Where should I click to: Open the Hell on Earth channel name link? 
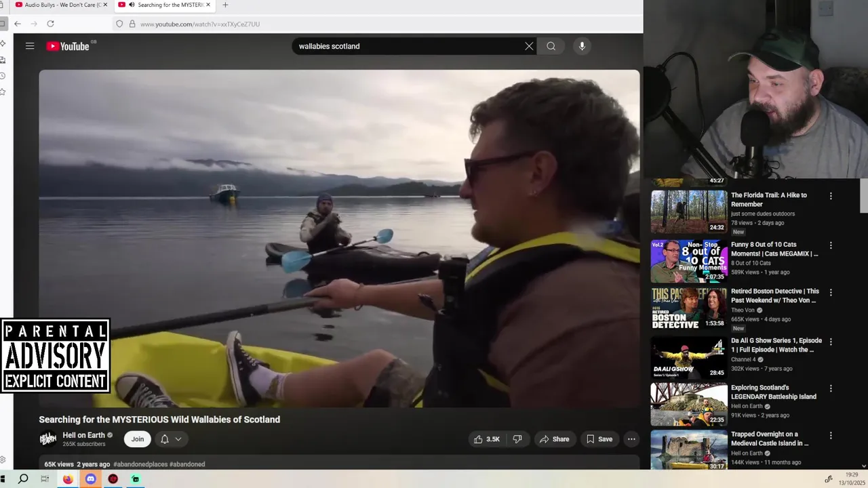[x=84, y=435]
